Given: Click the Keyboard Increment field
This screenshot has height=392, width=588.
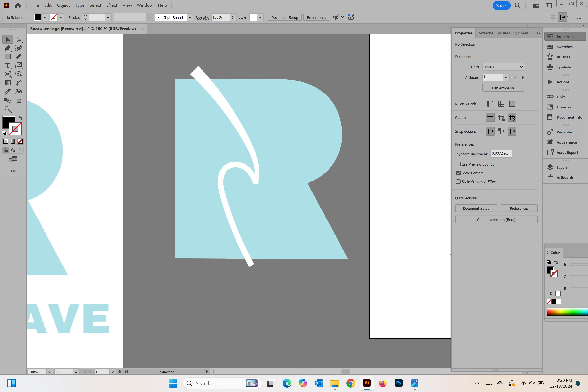Looking at the screenshot, I should [501, 154].
